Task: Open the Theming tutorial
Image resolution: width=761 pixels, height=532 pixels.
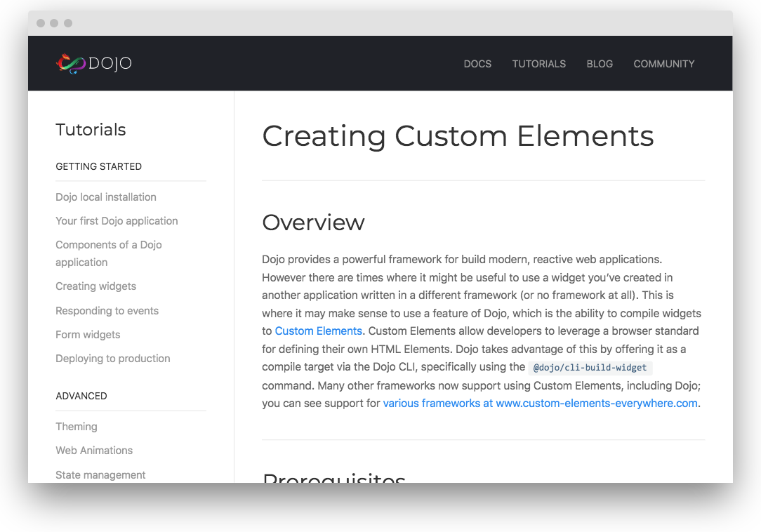Action: (77, 427)
